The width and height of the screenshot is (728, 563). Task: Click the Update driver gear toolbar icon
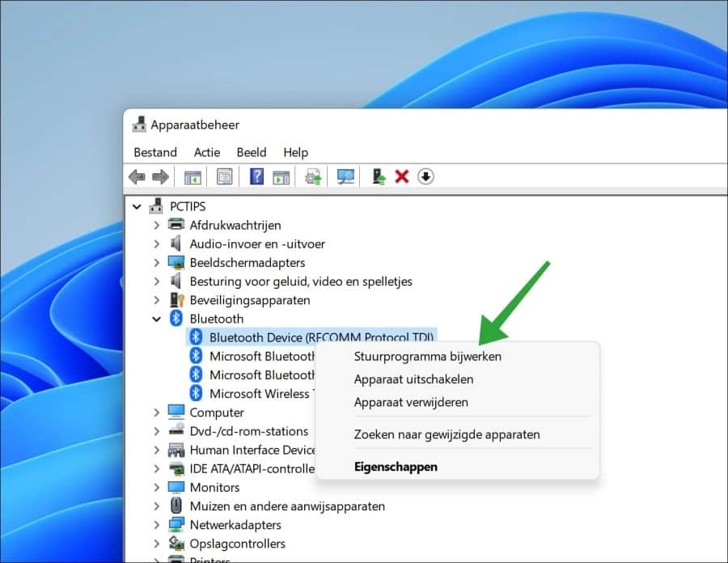(x=313, y=177)
